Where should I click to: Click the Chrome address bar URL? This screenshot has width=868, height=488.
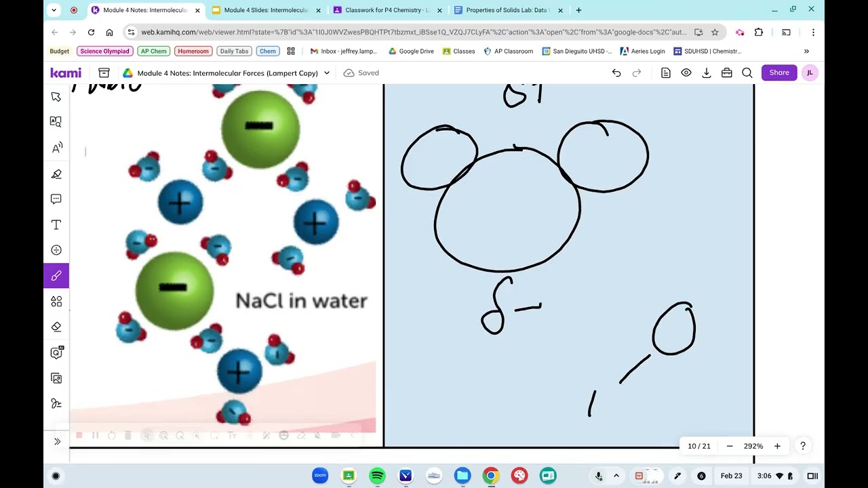[x=414, y=32]
